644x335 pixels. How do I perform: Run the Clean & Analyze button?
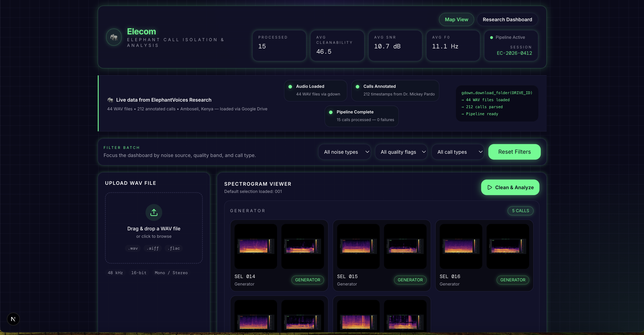pyautogui.click(x=510, y=187)
